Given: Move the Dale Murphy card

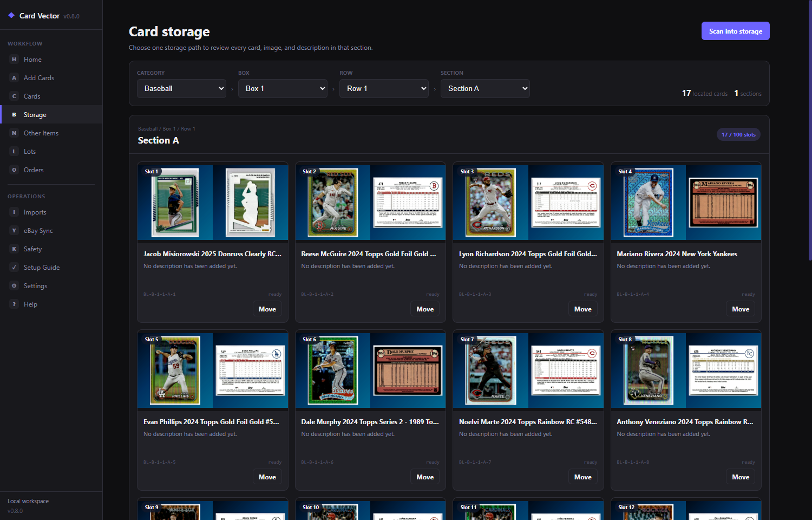Looking at the screenshot, I should click(425, 477).
